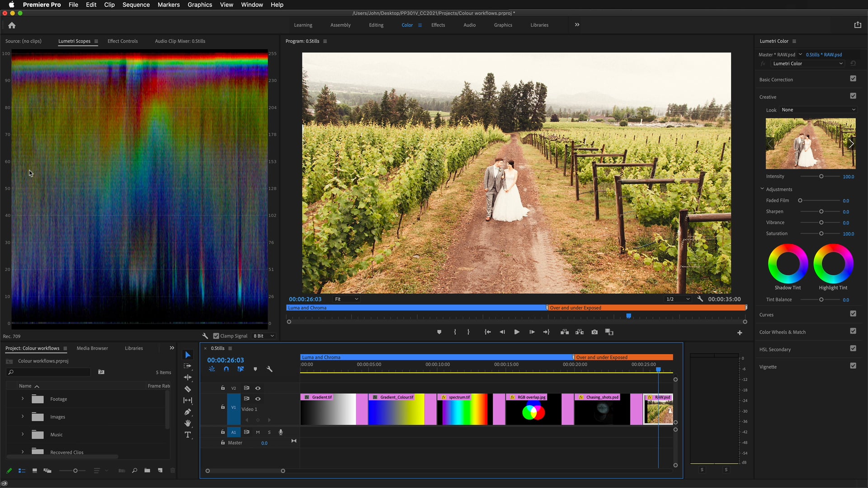This screenshot has width=868, height=488.
Task: Disable Basic Correction checkbox
Action: coord(853,79)
